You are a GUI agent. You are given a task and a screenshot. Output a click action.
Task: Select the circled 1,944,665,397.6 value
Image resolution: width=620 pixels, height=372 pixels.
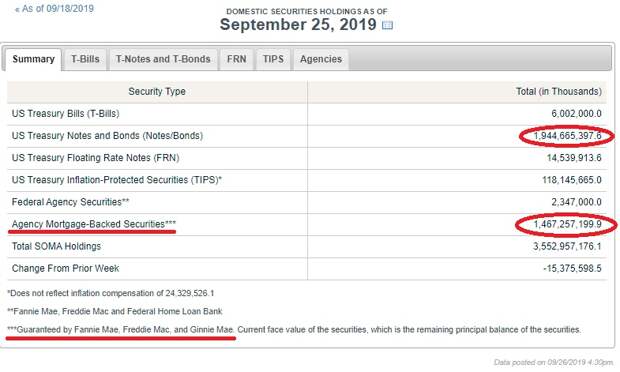point(567,136)
